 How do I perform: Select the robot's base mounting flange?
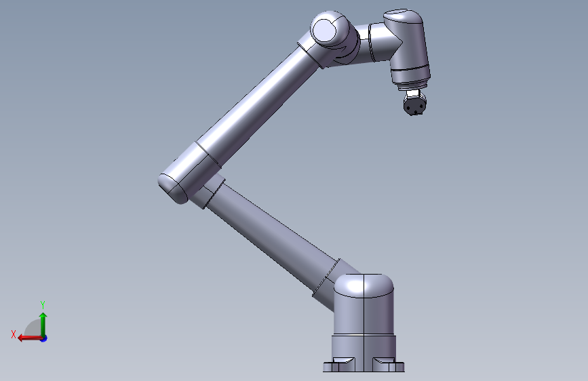click(364, 366)
